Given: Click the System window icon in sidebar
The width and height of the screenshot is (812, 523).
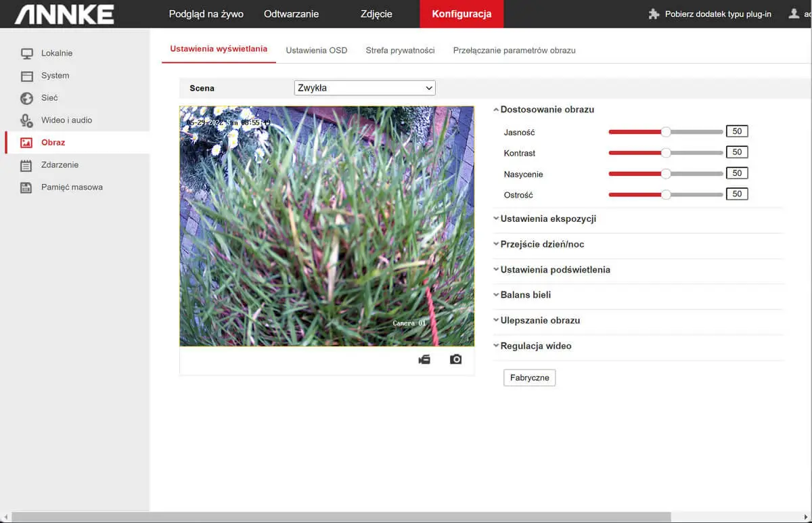Looking at the screenshot, I should (x=26, y=76).
